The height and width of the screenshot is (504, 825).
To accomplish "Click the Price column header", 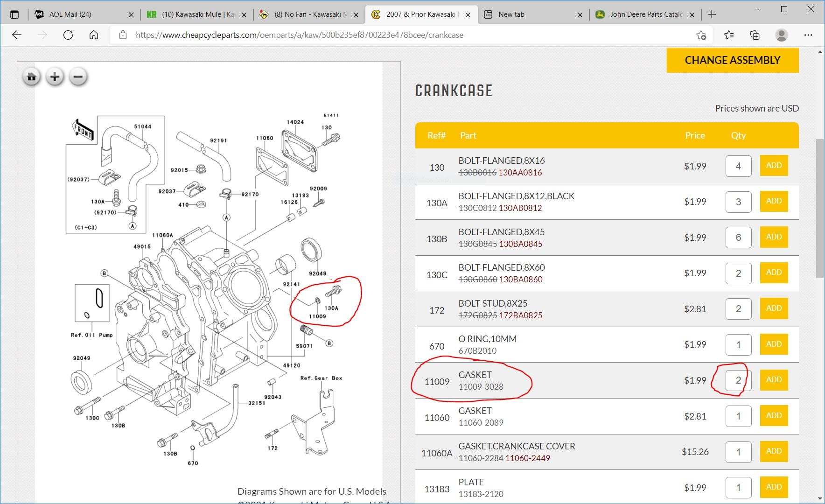I will 695,135.
